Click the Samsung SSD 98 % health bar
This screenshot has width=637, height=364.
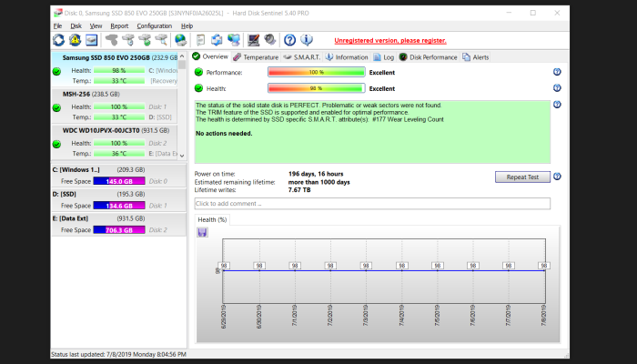coord(119,70)
